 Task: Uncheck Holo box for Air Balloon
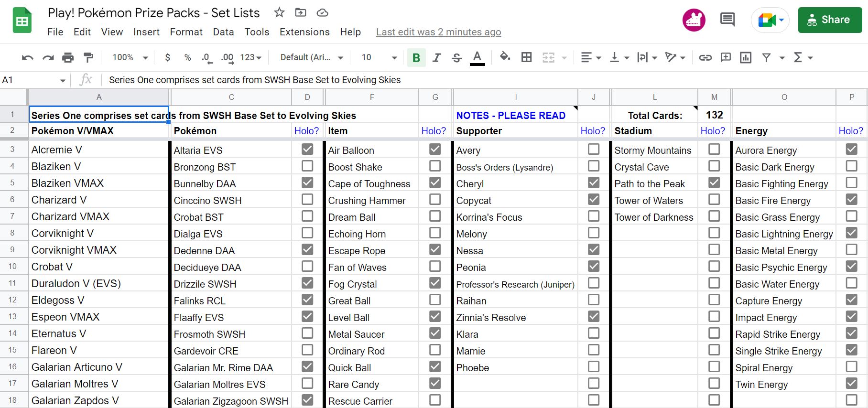pyautogui.click(x=435, y=150)
